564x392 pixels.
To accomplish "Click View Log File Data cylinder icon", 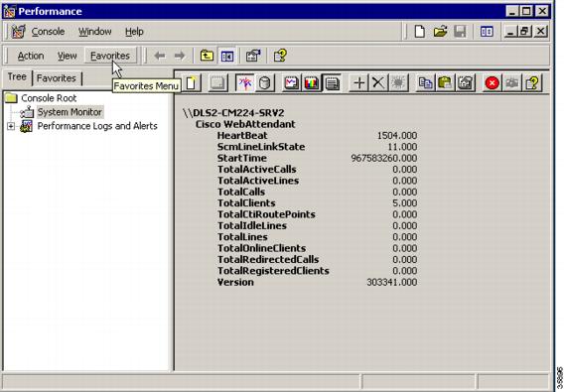I will [x=265, y=83].
